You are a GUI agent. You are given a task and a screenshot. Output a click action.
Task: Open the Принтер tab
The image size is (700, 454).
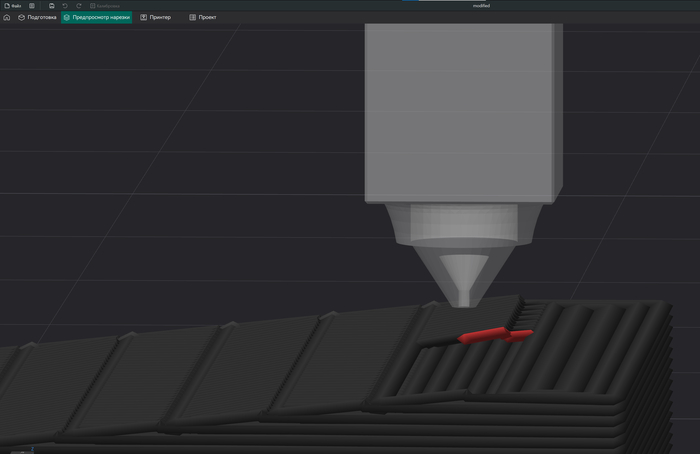(155, 17)
